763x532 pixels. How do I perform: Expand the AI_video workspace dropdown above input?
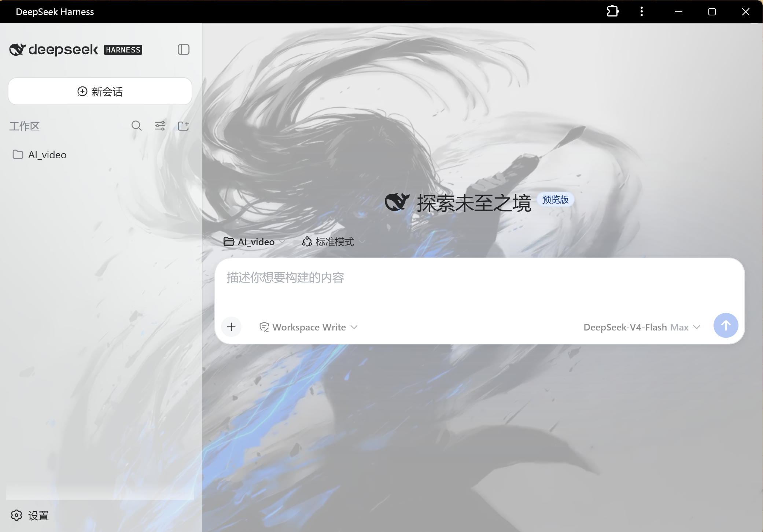tap(254, 242)
